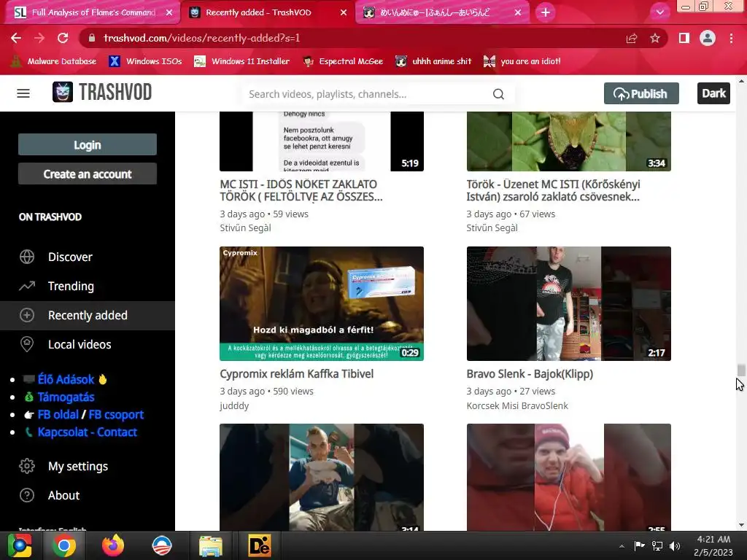Click About question mark icon

click(27, 495)
